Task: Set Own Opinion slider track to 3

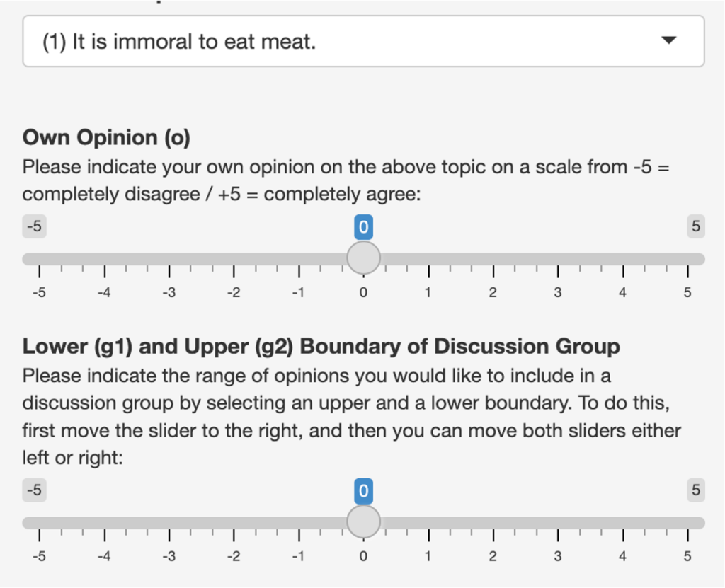Action: click(x=558, y=259)
